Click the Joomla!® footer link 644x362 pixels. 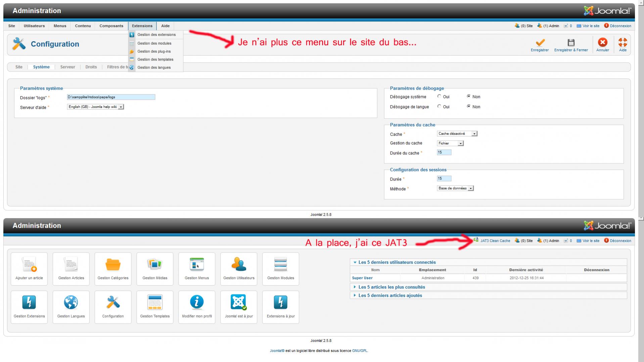pyautogui.click(x=277, y=351)
